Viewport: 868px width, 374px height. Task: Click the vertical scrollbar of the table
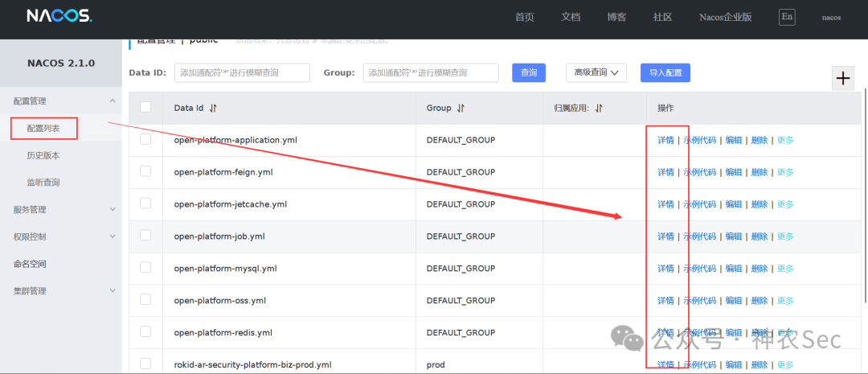[x=865, y=195]
